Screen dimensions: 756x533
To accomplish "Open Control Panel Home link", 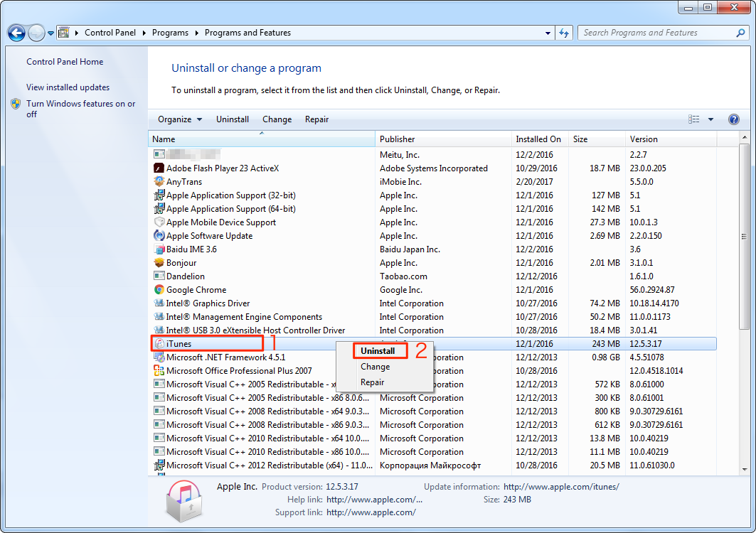I will point(65,62).
